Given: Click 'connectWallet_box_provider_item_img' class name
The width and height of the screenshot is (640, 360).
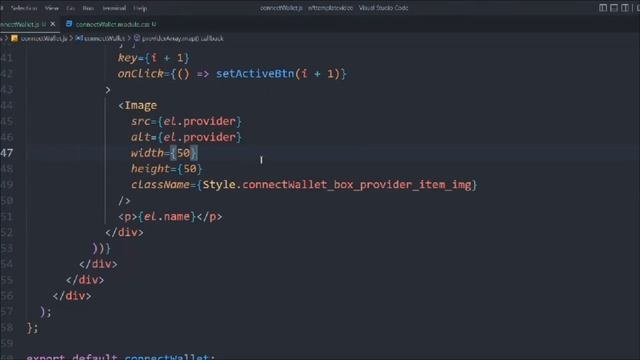Looking at the screenshot, I should tap(357, 185).
